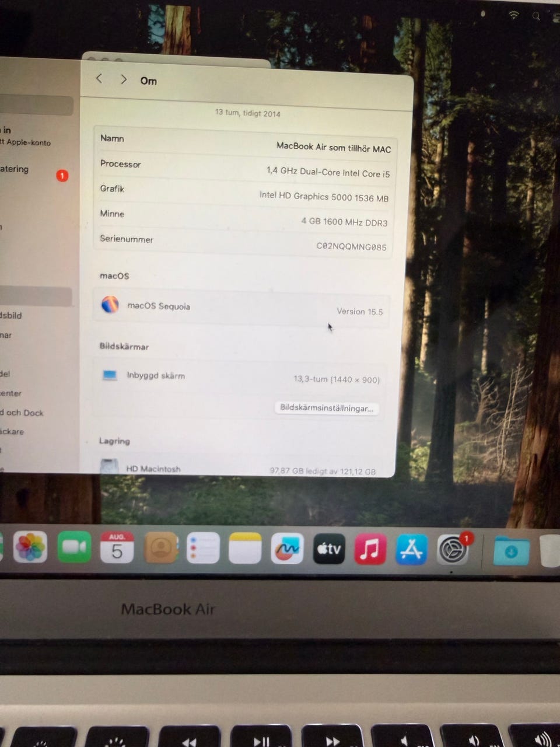Click 'Intel HD Graphics 5000 1536 MB'
Image resolution: width=560 pixels, height=747 pixels.
[x=324, y=197]
